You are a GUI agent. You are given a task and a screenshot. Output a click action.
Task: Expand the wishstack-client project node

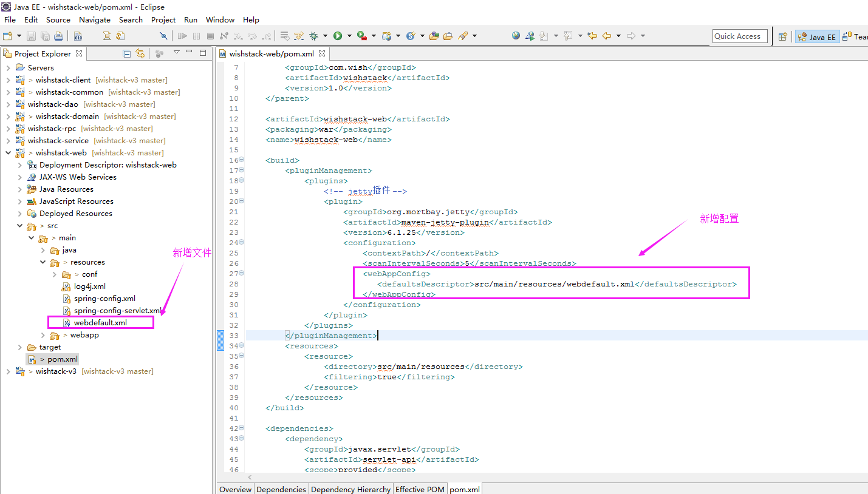click(x=8, y=80)
